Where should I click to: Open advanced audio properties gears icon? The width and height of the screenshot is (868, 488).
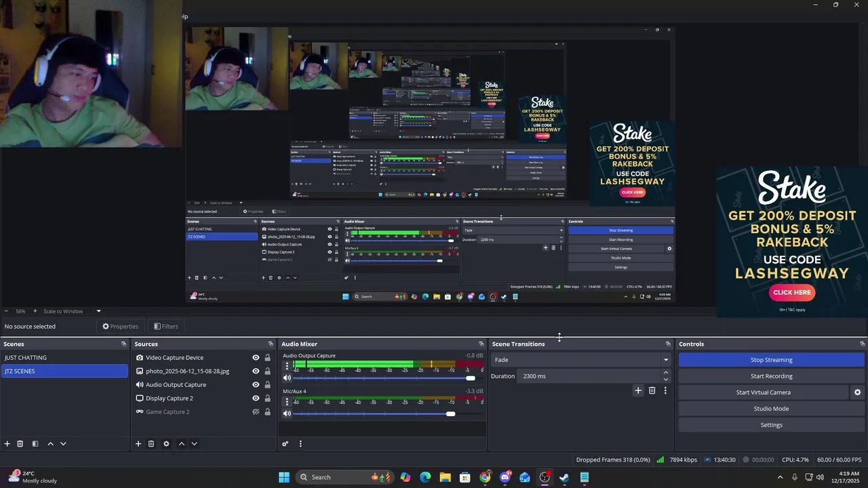click(x=285, y=444)
